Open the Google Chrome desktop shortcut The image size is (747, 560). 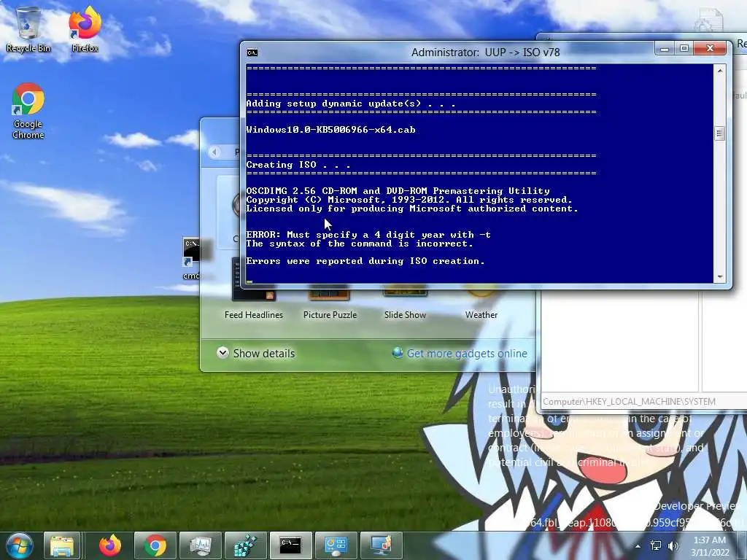[x=28, y=111]
